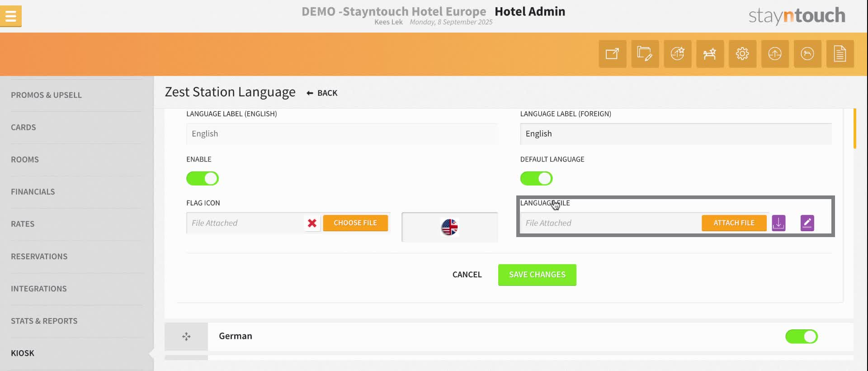The height and width of the screenshot is (371, 868).
Task: Click the UK flag preview thumbnail
Action: click(x=450, y=227)
